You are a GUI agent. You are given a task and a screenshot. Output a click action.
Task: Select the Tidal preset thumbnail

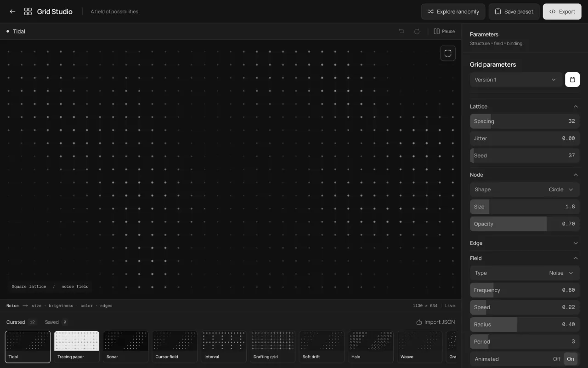point(28,347)
